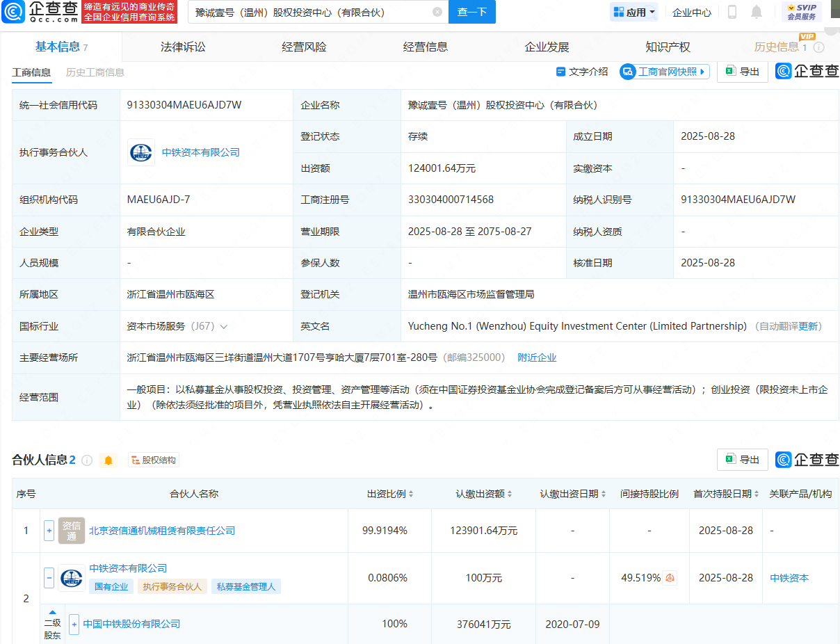Screen dimensions: 840x644
Task: Open the mobile phone app icon in the header
Action: pos(732,12)
